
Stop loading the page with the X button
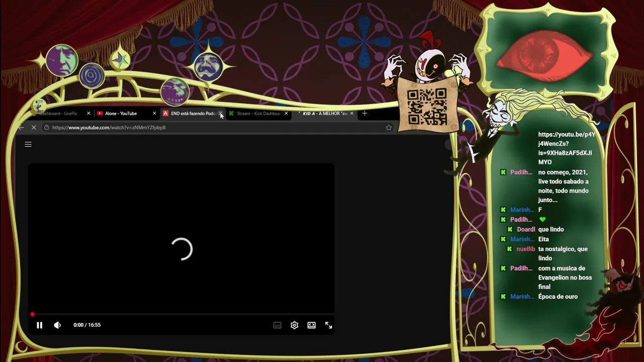34,128
